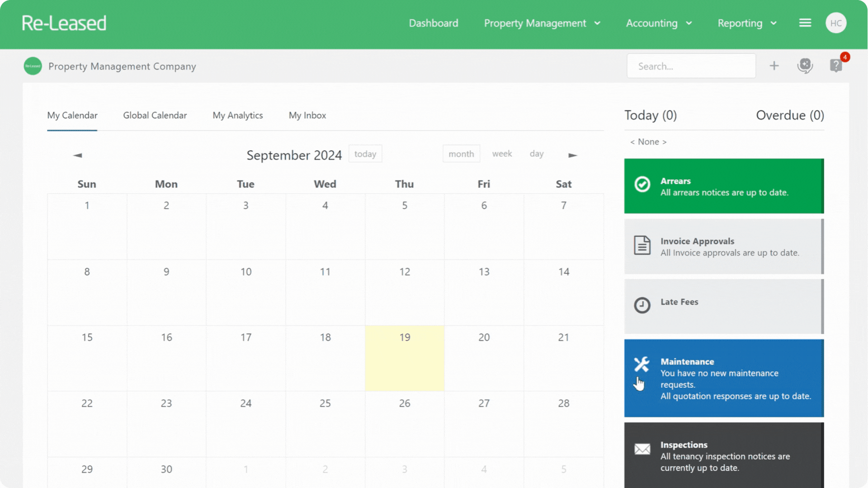Select September 28 on calendar
The width and height of the screenshot is (868, 488).
(564, 424)
